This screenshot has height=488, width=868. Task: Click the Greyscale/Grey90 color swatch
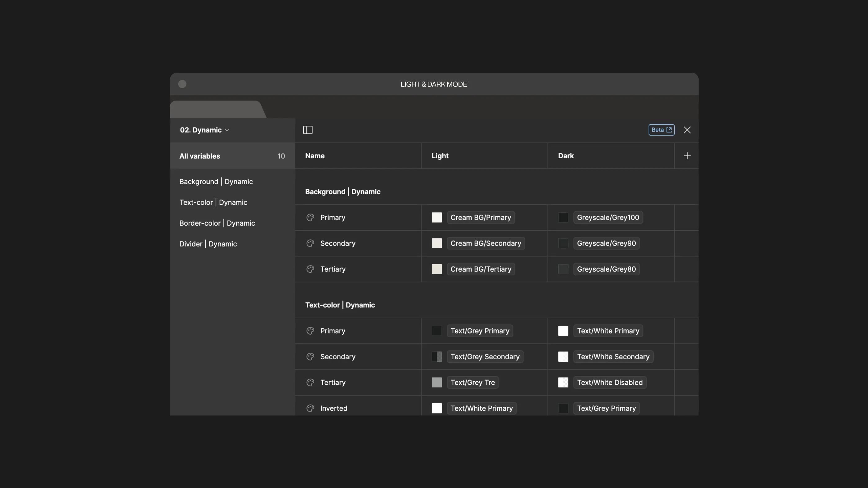(563, 243)
